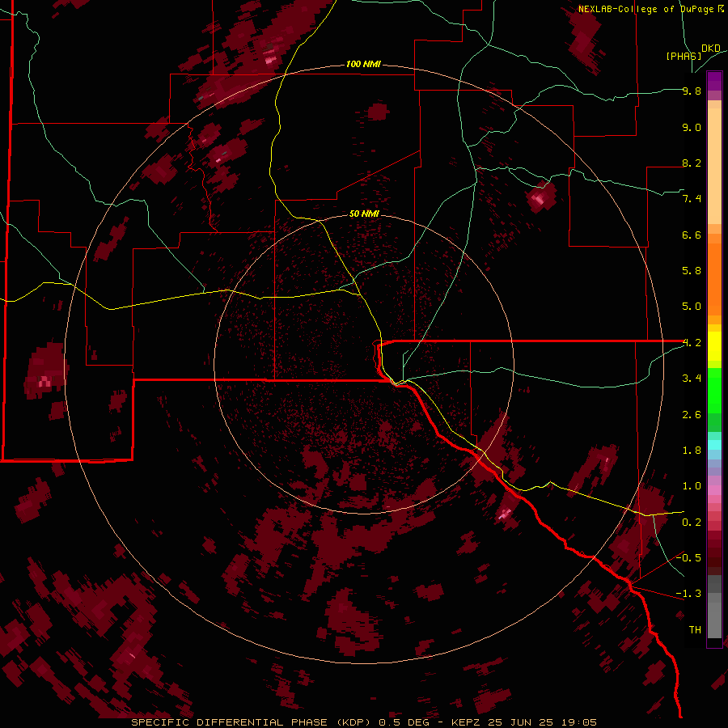728x728 pixels.
Task: Click the -1.3 value on the color scale
Action: tap(688, 594)
